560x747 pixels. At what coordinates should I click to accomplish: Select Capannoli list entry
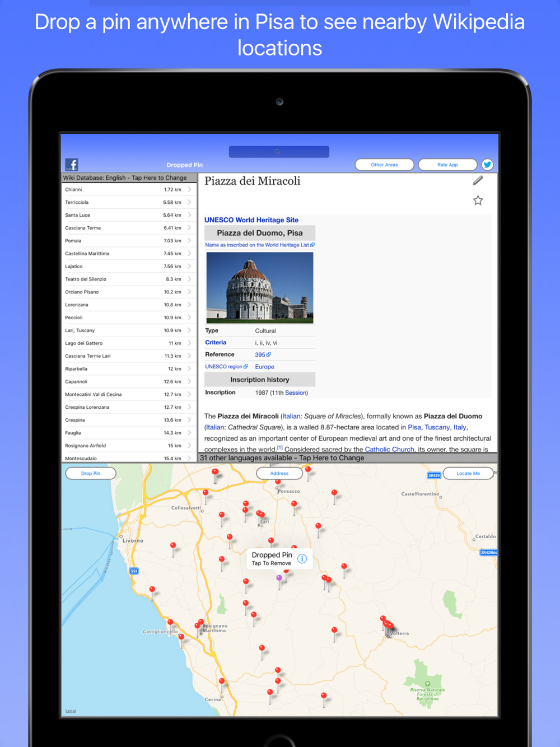129,382
